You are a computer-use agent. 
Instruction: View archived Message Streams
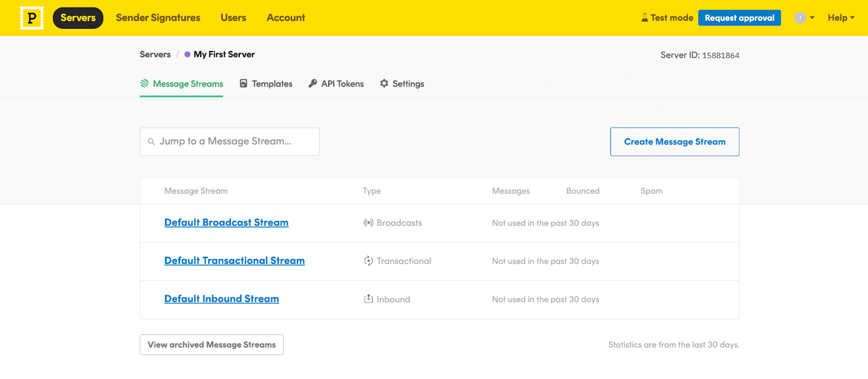(x=212, y=345)
